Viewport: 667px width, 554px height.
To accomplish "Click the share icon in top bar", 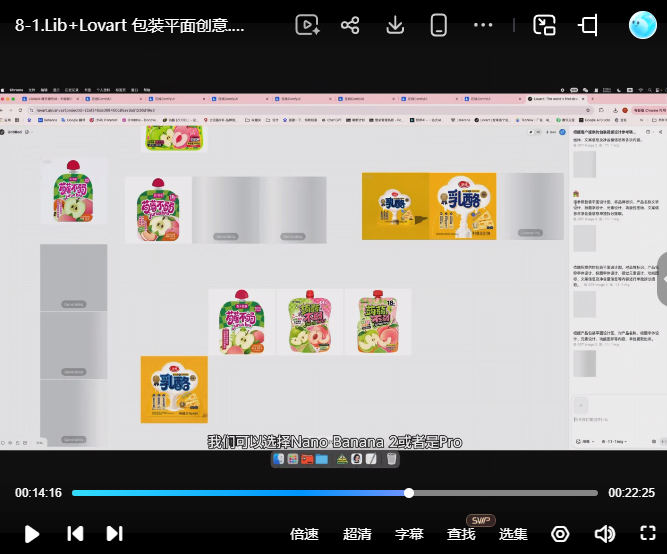I will (x=350, y=26).
